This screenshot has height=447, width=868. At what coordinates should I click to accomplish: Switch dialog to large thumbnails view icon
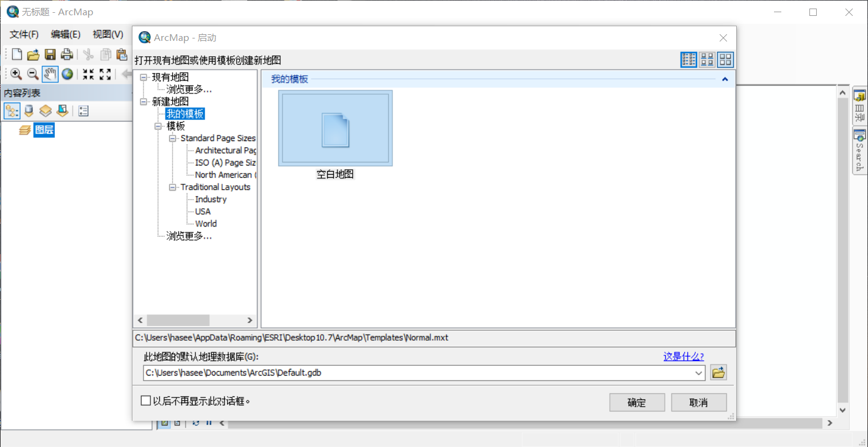point(725,59)
